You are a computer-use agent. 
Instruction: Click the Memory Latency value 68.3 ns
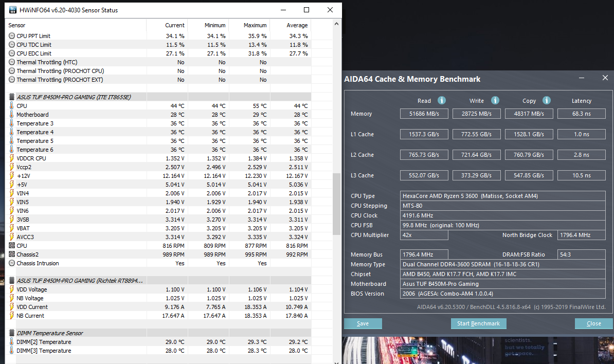tap(581, 114)
